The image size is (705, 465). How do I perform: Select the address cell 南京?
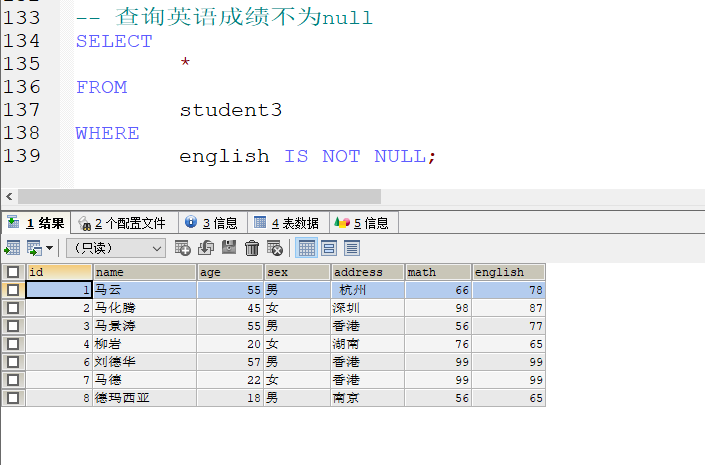point(368,398)
